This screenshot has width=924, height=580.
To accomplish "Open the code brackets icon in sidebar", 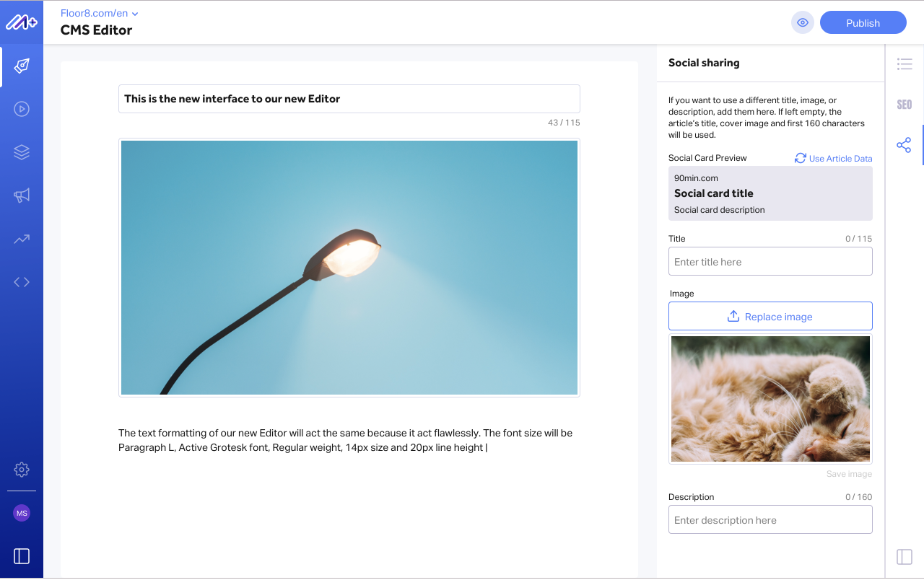I will [x=22, y=282].
